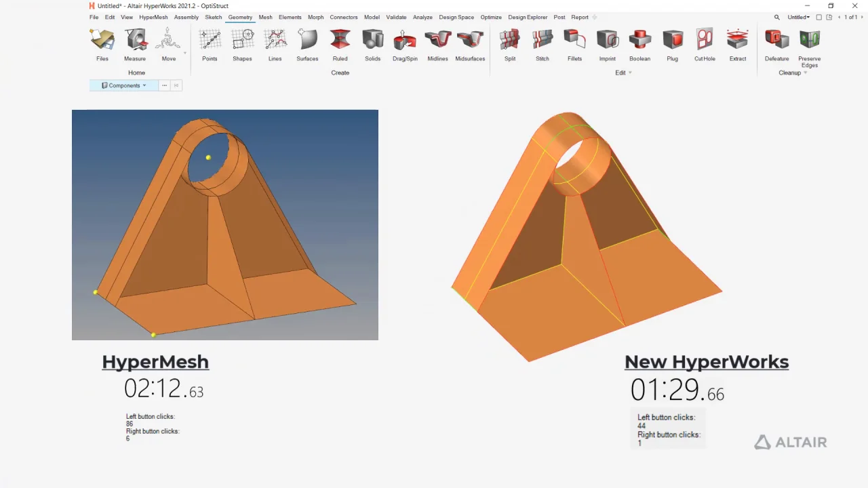Expand the Edit group dropdown arrow
Screen dimensions: 868x488
point(630,73)
